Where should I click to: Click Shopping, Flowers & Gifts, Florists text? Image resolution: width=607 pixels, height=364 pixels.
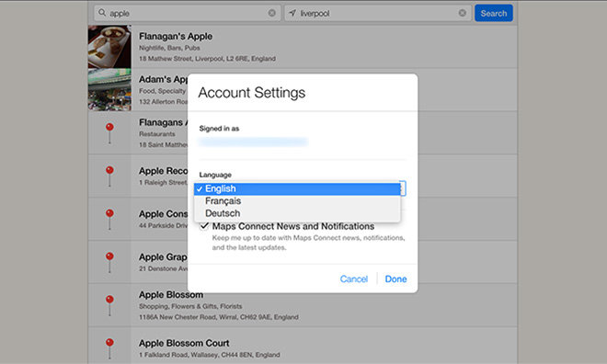[x=190, y=306]
